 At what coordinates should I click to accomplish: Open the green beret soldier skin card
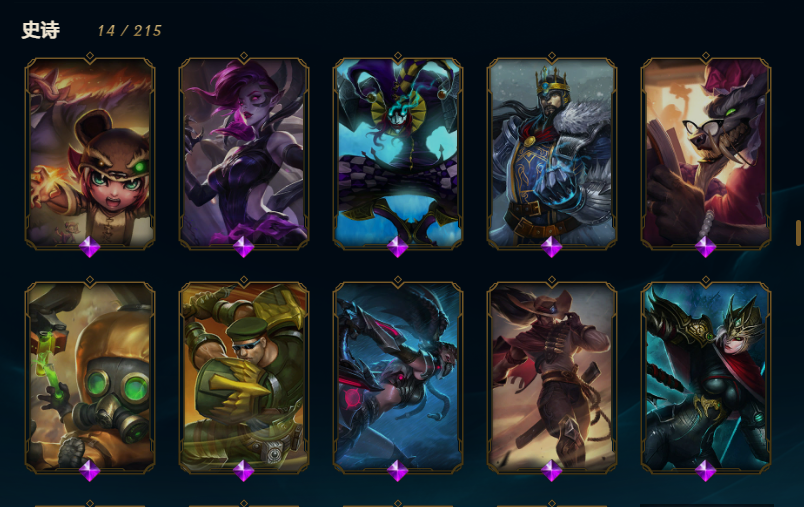(x=244, y=376)
